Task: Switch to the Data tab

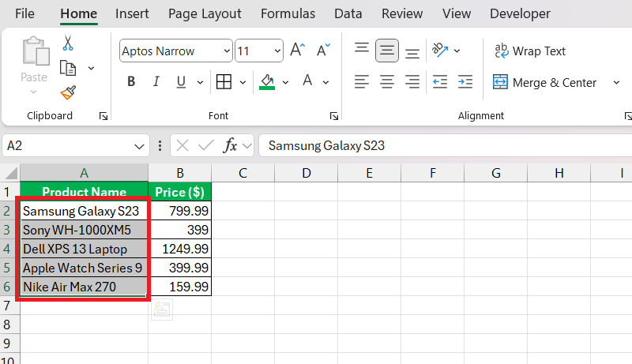Action: click(348, 13)
